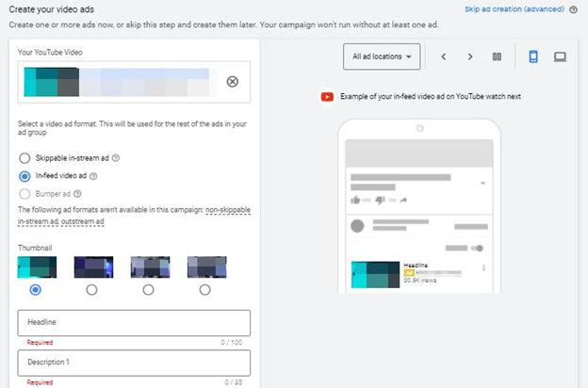The width and height of the screenshot is (588, 388).
Task: Select desktop laptop preview icon
Action: (560, 57)
